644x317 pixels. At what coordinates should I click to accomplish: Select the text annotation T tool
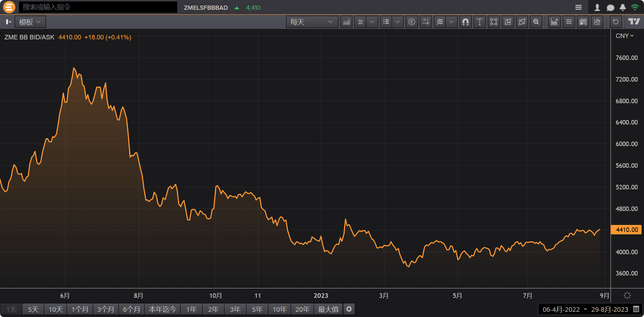[480, 22]
